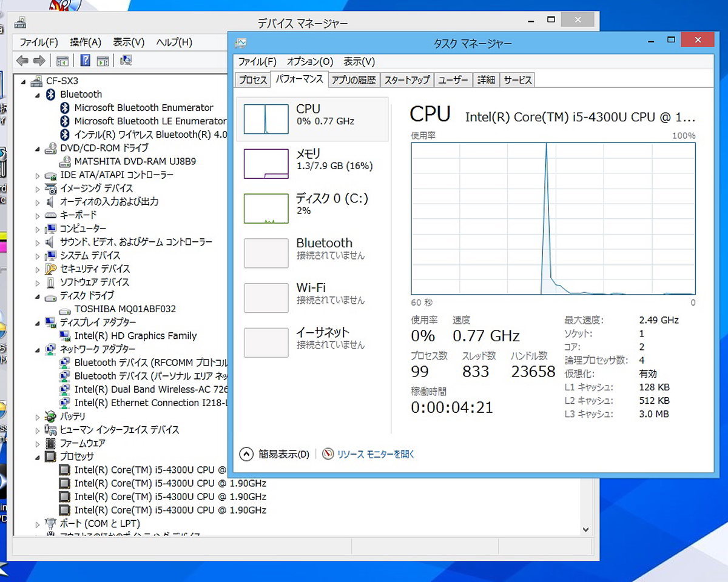Click the インテル(R) ワイヤレス Bluetooth device icon
Viewport: 728px width, 582px height.
(66, 135)
